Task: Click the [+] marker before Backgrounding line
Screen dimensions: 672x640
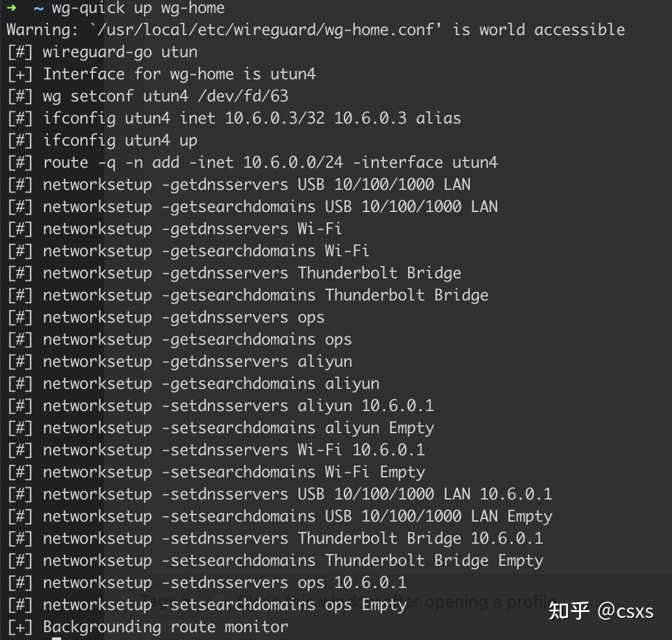Action: click(20, 627)
